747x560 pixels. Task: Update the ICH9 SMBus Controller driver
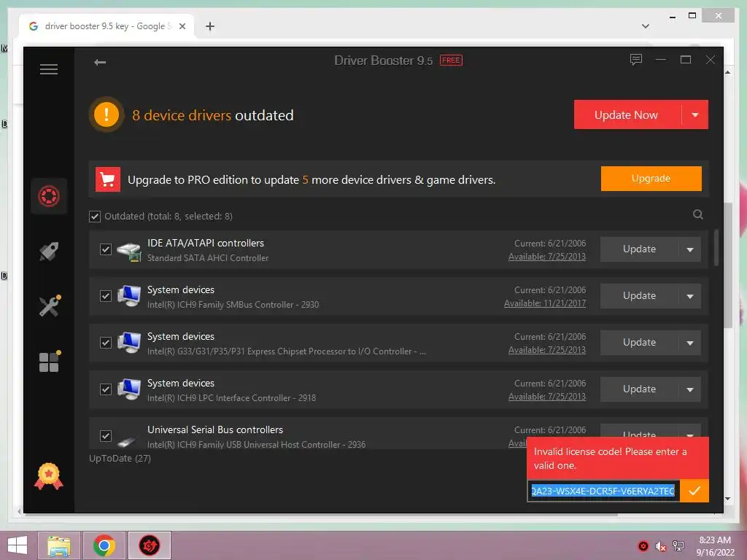tap(639, 296)
